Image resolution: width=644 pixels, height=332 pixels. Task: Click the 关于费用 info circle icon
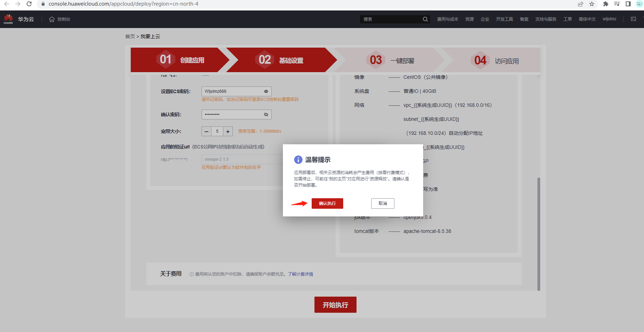click(192, 274)
